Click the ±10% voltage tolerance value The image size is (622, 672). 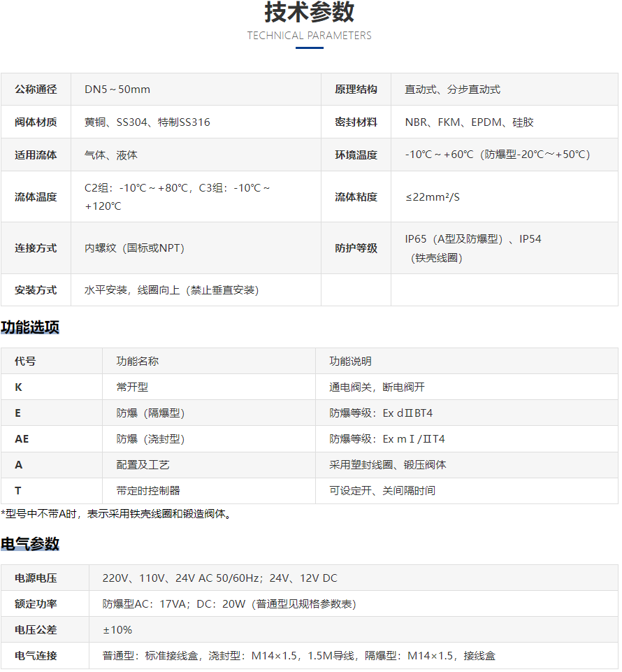tap(117, 630)
